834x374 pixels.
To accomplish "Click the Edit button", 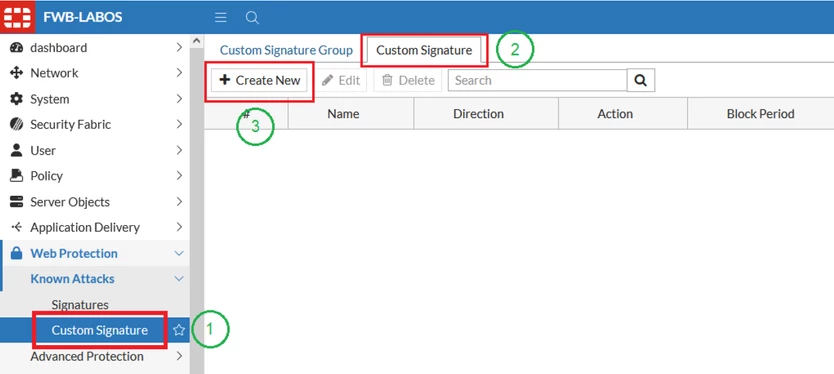I will coord(341,80).
